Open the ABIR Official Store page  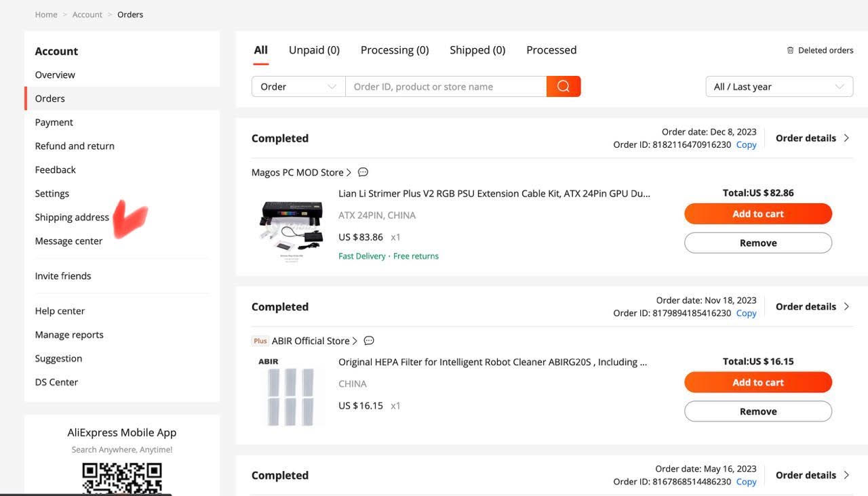point(311,341)
